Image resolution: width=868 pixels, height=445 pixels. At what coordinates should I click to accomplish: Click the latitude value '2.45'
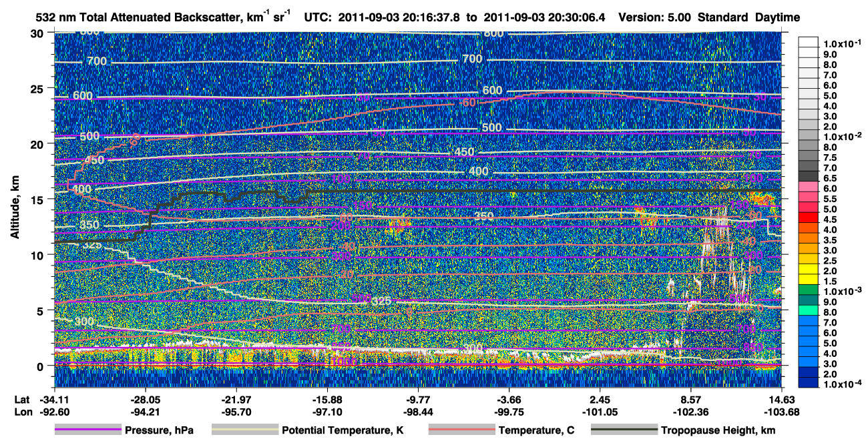pos(600,399)
